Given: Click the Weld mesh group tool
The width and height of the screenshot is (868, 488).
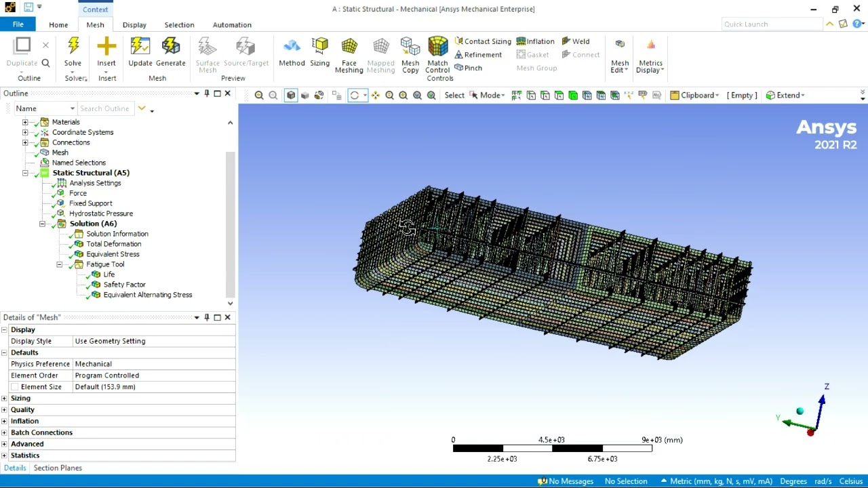Looking at the screenshot, I should pos(576,41).
